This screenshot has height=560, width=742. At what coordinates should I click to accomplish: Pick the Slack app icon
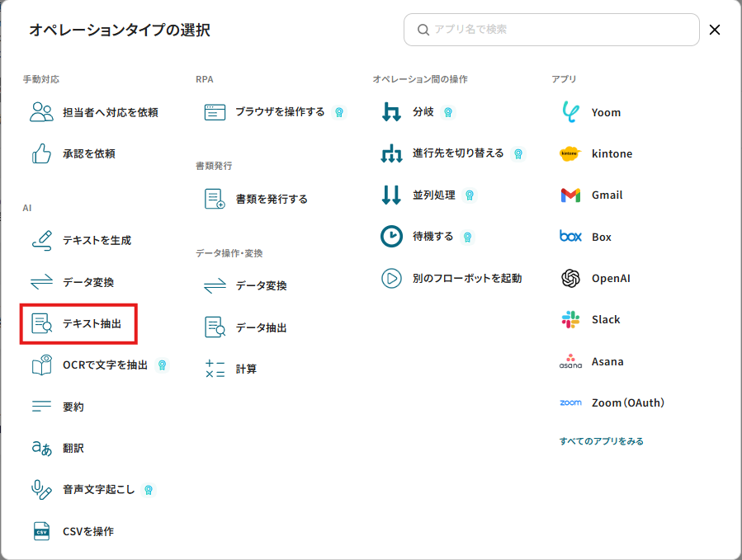click(x=570, y=320)
